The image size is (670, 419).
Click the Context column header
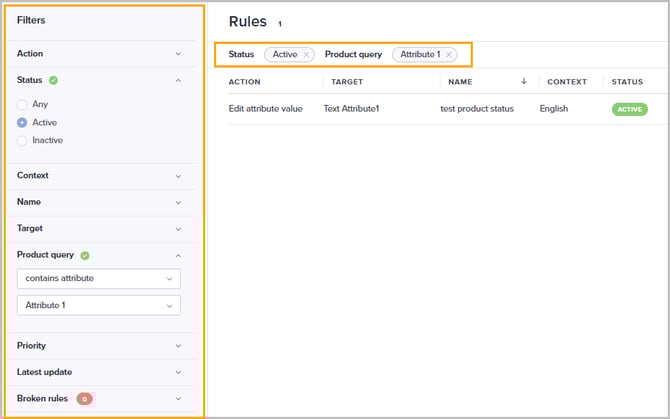tap(567, 82)
